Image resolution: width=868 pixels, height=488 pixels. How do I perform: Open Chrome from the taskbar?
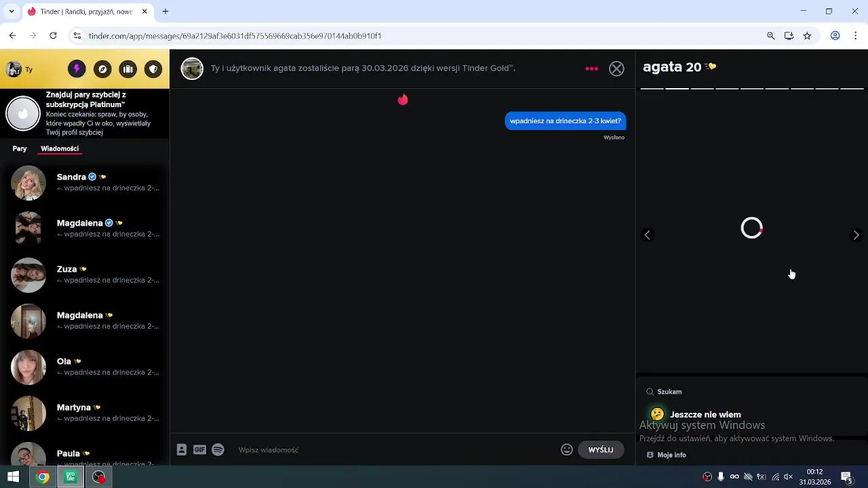pos(43,477)
